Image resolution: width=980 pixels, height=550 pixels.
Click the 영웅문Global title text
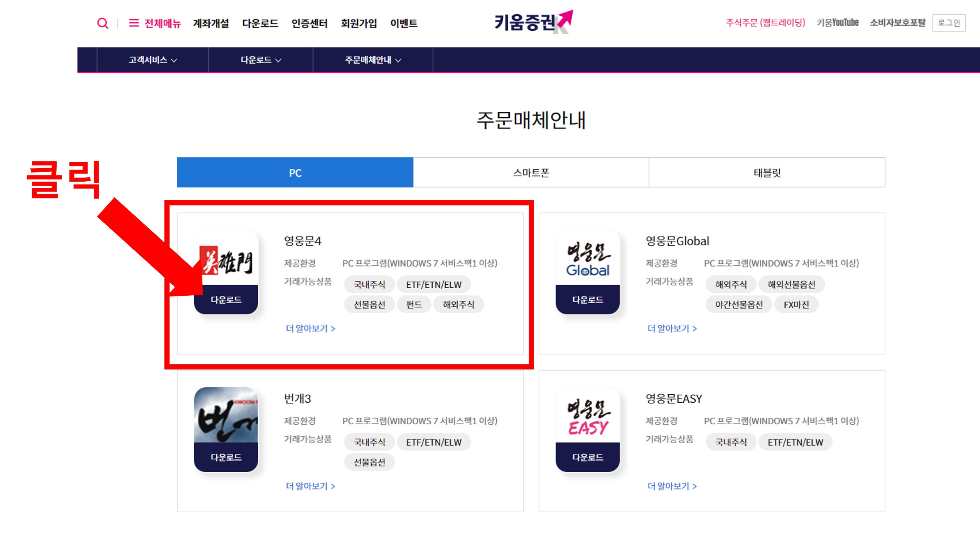tap(677, 241)
